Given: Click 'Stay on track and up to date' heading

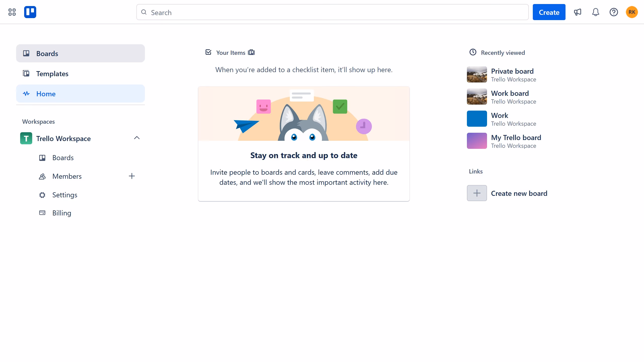Looking at the screenshot, I should coord(304,155).
